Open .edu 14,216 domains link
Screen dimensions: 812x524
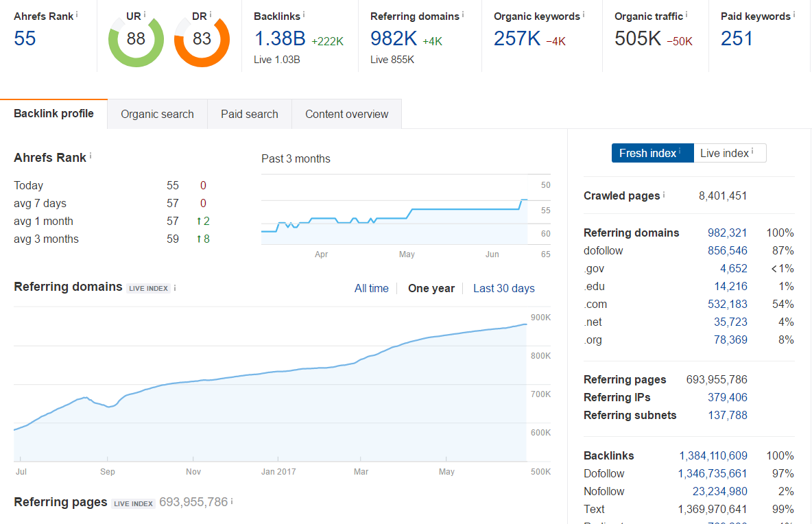pos(730,286)
